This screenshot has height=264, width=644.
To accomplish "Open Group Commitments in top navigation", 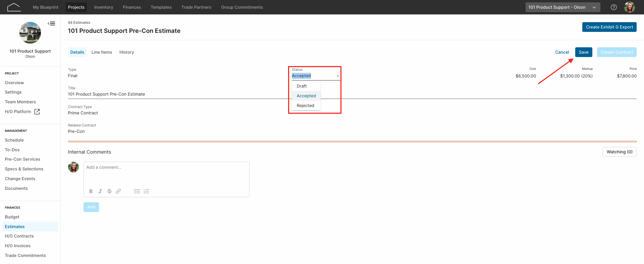I will tap(242, 7).
